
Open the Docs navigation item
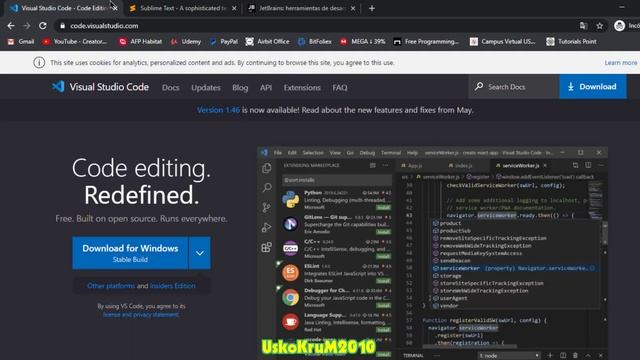click(171, 88)
